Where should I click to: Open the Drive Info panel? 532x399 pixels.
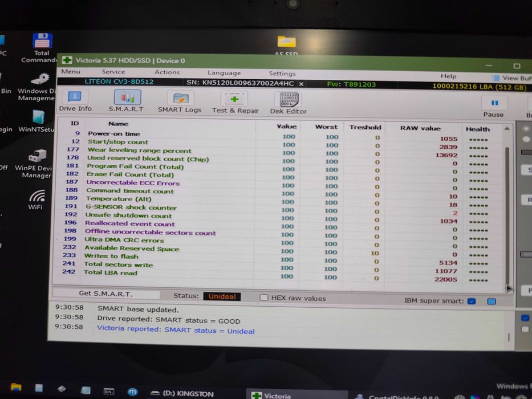(75, 101)
